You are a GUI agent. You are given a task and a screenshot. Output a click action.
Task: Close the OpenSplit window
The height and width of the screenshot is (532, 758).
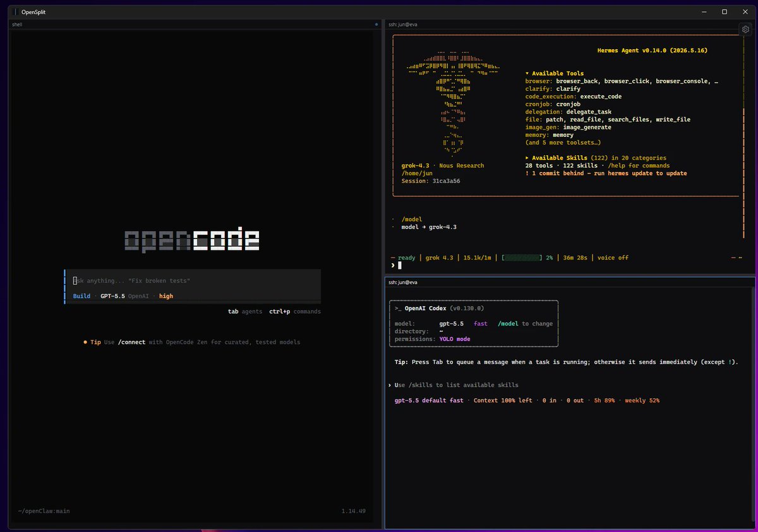click(x=744, y=12)
